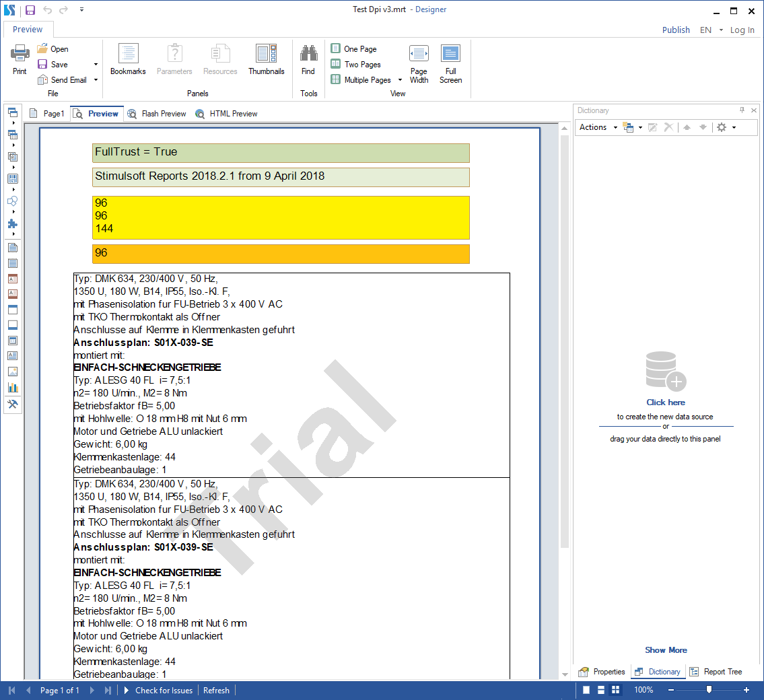Click the zoom out minus button

(x=671, y=690)
